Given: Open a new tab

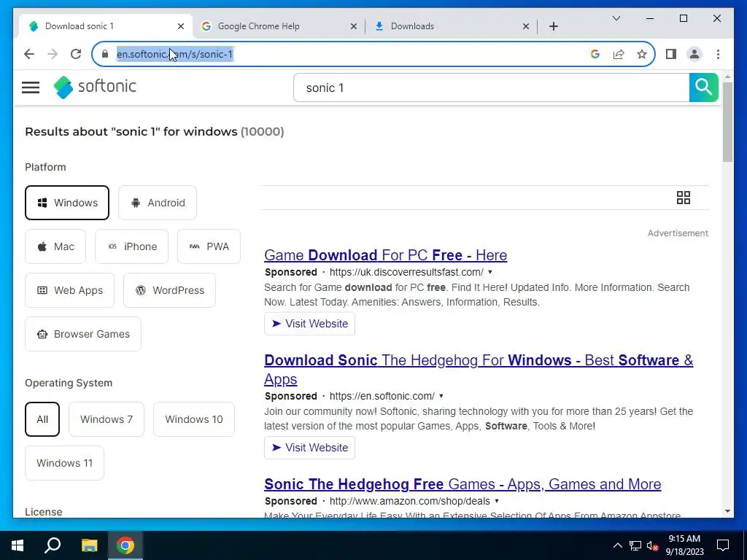Looking at the screenshot, I should tap(553, 26).
